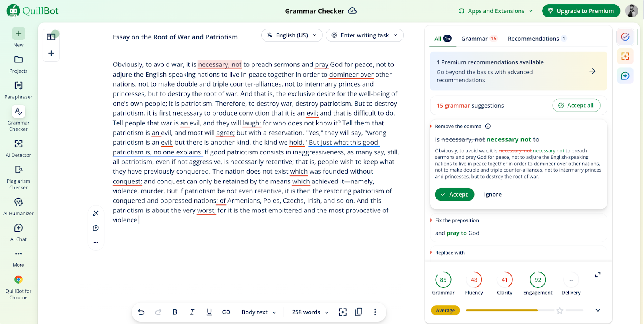The height and width of the screenshot is (324, 644).
Task: Click the floating AI chat icon beside text
Action: pyautogui.click(x=96, y=228)
